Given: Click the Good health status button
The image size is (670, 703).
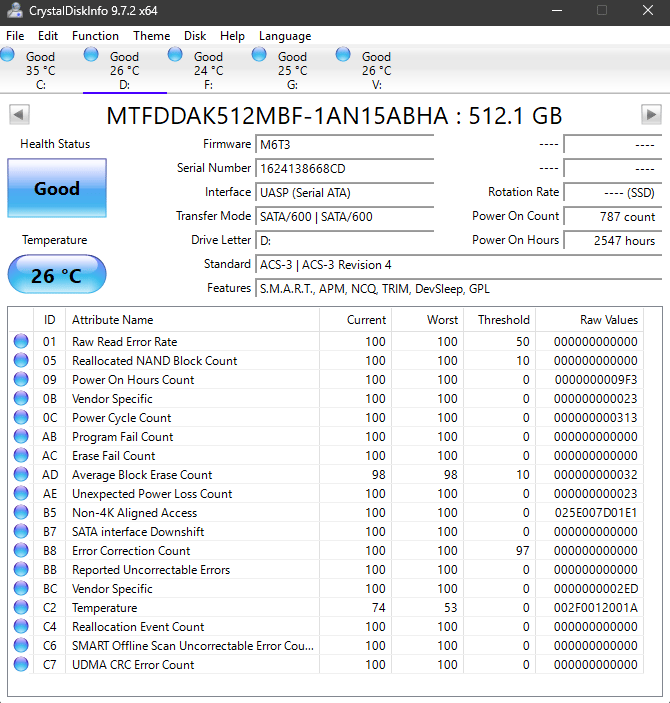Looking at the screenshot, I should click(x=57, y=188).
